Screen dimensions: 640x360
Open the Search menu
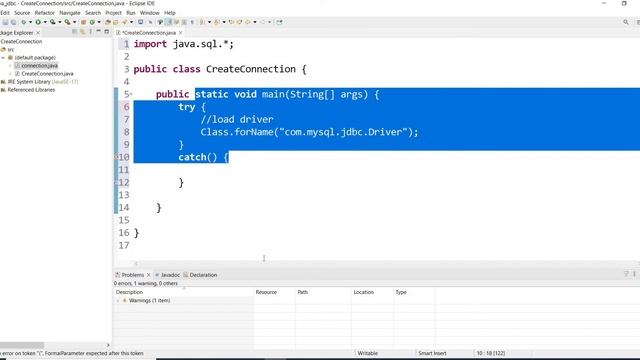93,13
